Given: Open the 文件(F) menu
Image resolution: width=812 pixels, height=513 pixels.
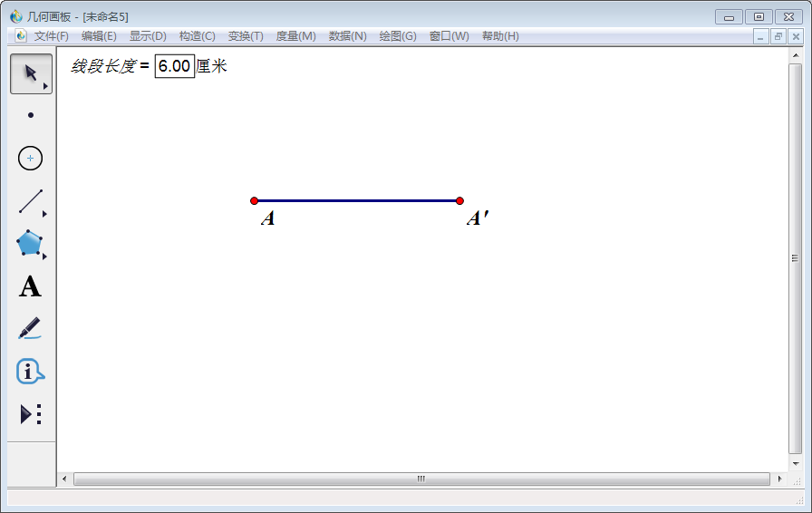Looking at the screenshot, I should pyautogui.click(x=52, y=36).
